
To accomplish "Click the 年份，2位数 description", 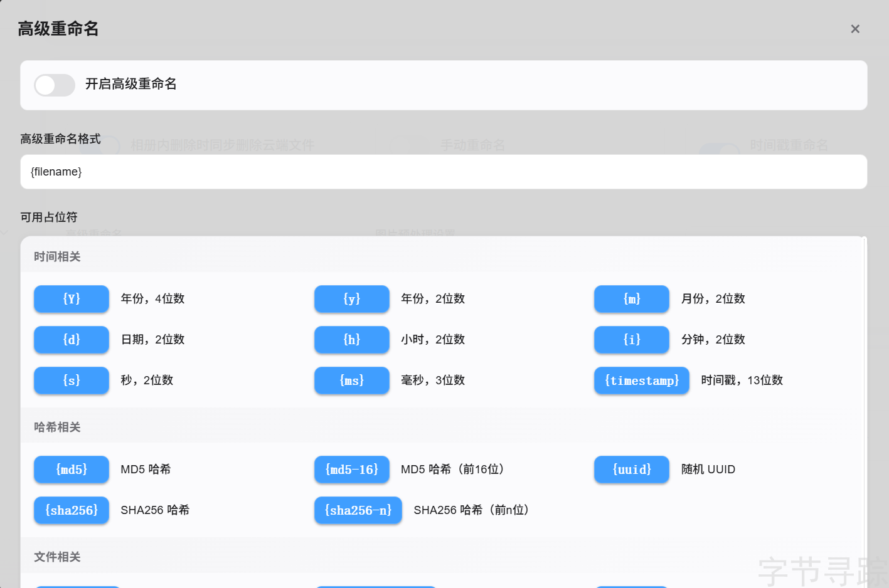I will point(433,299).
